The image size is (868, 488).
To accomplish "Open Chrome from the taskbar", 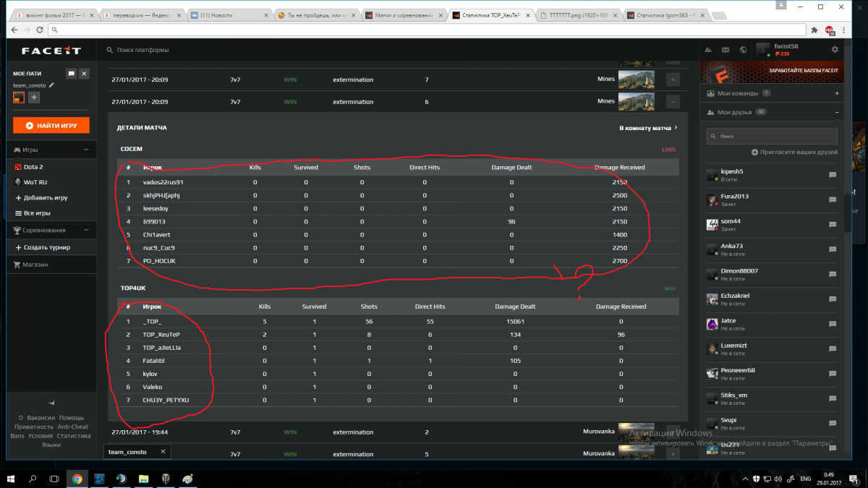I will tap(77, 479).
